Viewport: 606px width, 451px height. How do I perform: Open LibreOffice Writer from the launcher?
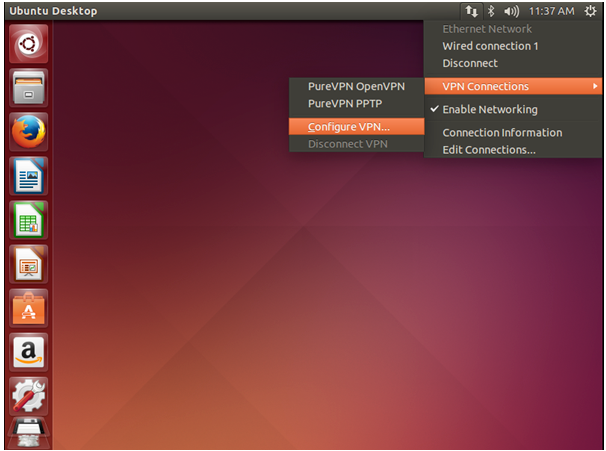pos(29,176)
